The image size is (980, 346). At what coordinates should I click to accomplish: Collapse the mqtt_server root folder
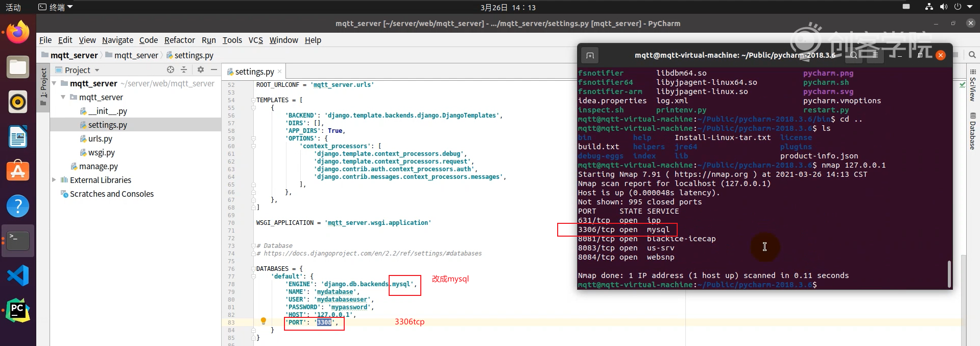(x=54, y=83)
